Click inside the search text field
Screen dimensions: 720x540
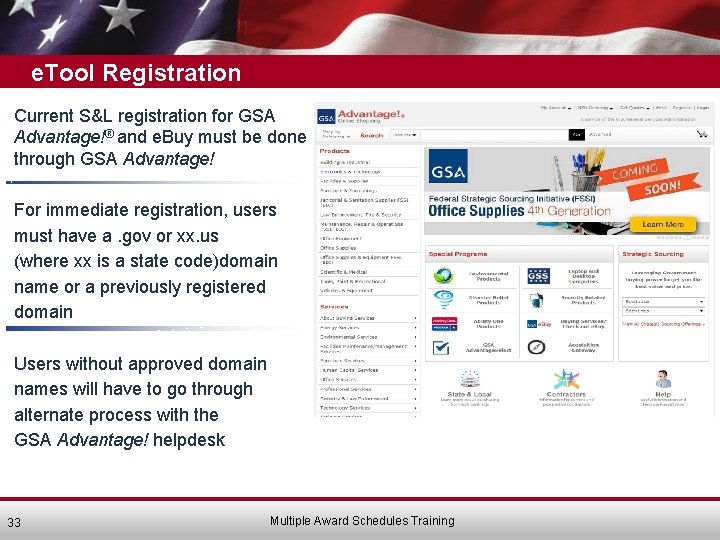click(494, 135)
